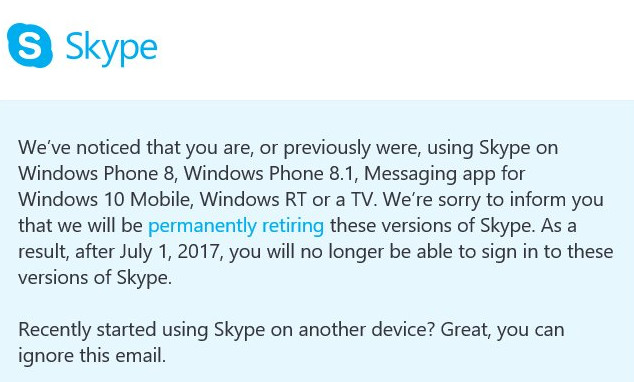Click the result, after text
Viewport: 634px width, 382px height.
(67, 252)
